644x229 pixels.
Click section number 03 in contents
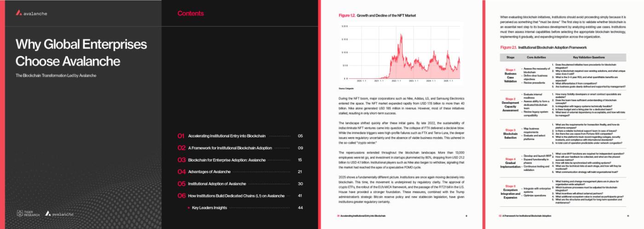[181, 160]
